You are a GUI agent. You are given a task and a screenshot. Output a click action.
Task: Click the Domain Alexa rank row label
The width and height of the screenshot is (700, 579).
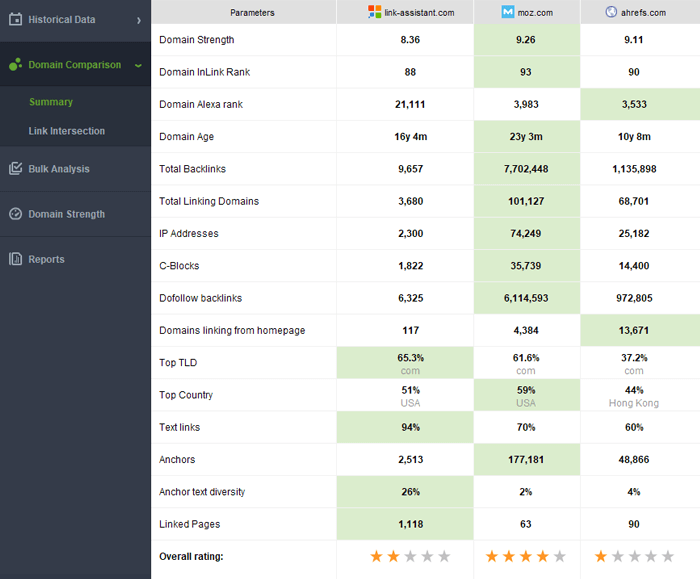[x=201, y=104]
